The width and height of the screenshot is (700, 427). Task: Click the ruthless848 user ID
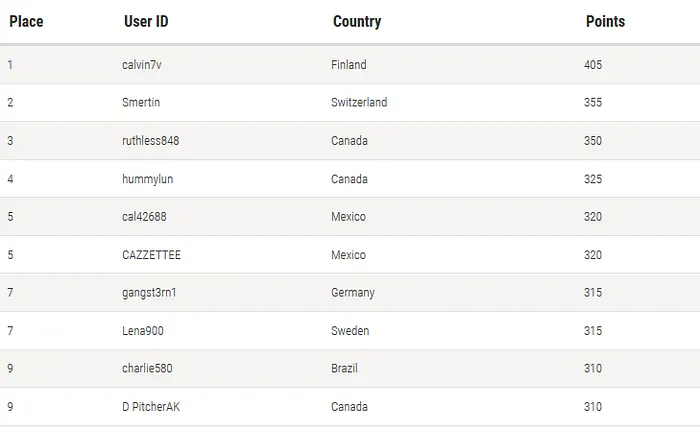(151, 141)
